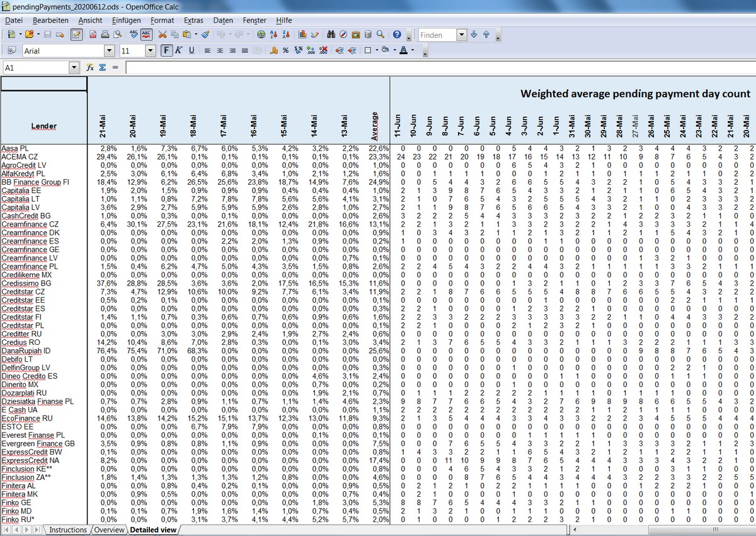Screen dimensions: 756x536
Task: Expand the Arial font name dropdown
Action: [x=110, y=50]
